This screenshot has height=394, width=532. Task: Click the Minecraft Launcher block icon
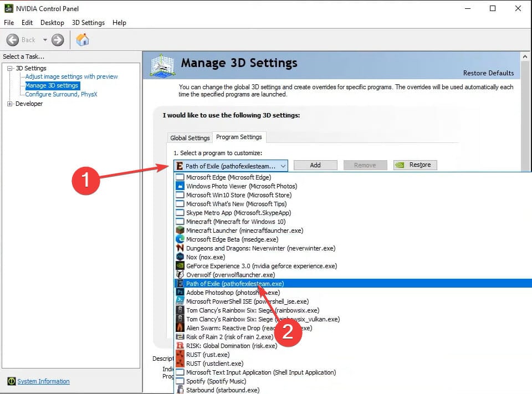point(180,231)
